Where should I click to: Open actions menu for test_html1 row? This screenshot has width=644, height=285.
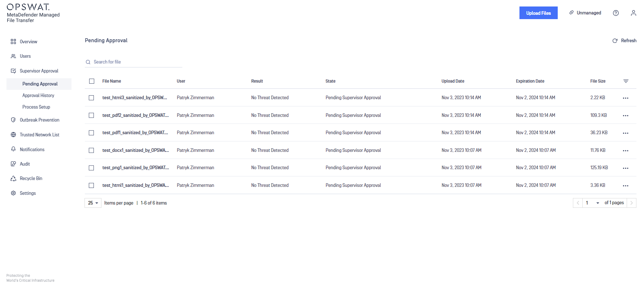pyautogui.click(x=626, y=186)
